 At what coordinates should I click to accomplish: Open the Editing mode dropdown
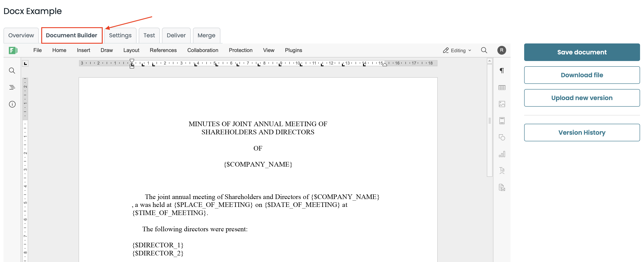tap(457, 50)
